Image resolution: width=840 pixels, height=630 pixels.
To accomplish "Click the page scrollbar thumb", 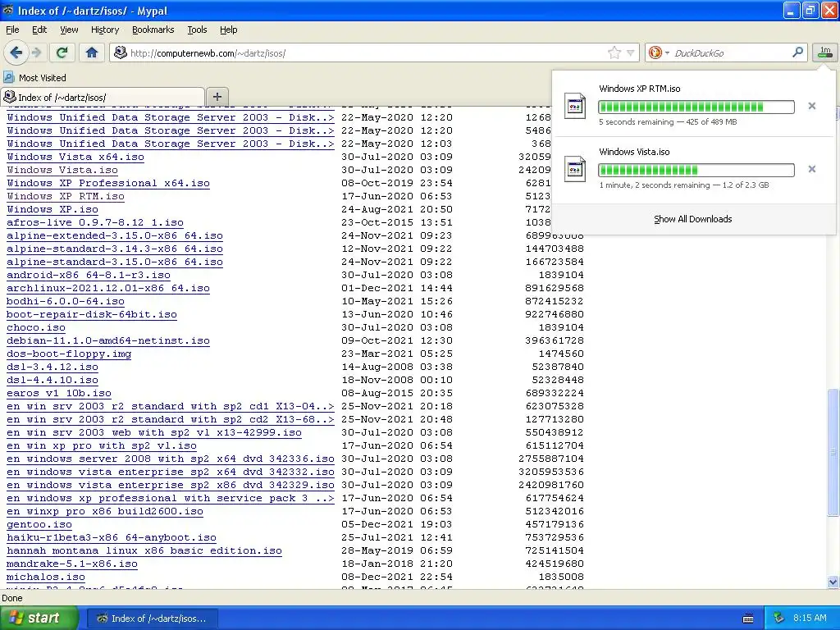I will (833, 453).
